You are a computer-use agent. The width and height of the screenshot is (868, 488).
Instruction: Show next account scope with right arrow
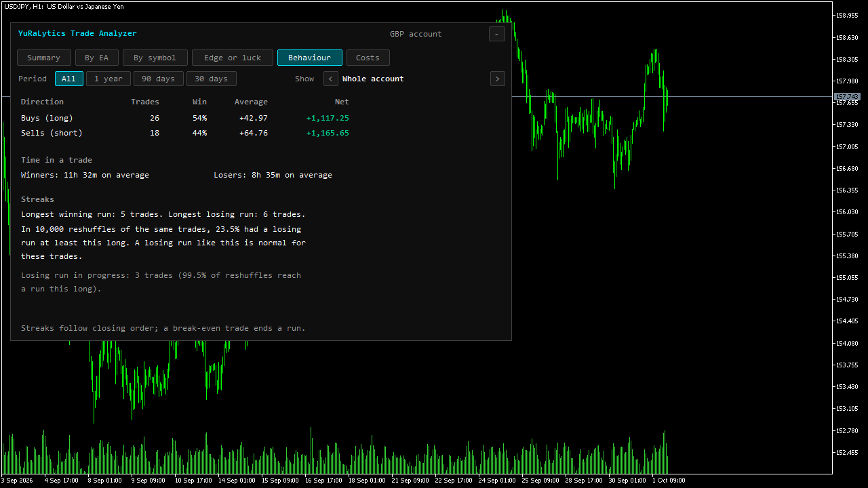tap(498, 79)
